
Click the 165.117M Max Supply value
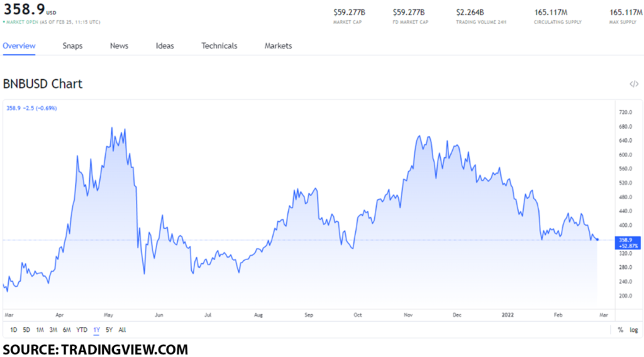pyautogui.click(x=626, y=13)
